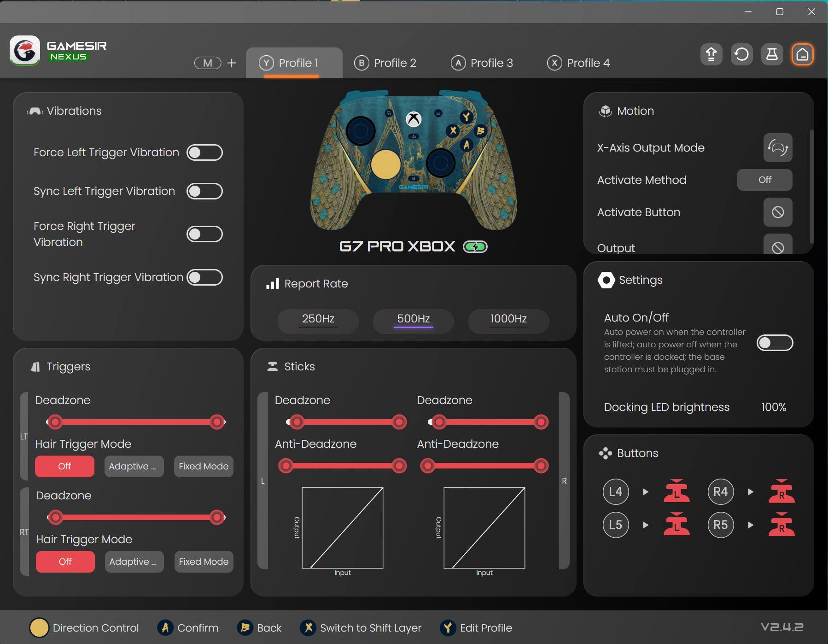The width and height of the screenshot is (828, 644).
Task: Click L4 mapped left stick icon
Action: click(676, 491)
